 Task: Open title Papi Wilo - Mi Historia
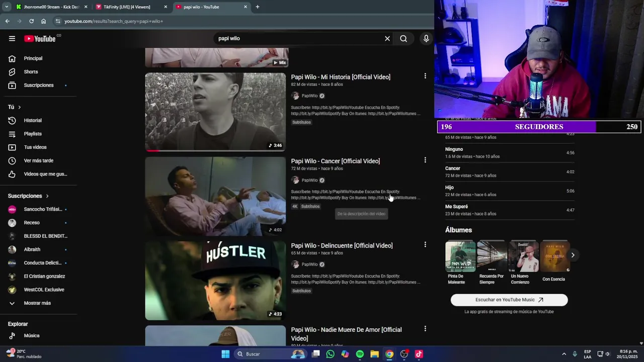[341, 77]
